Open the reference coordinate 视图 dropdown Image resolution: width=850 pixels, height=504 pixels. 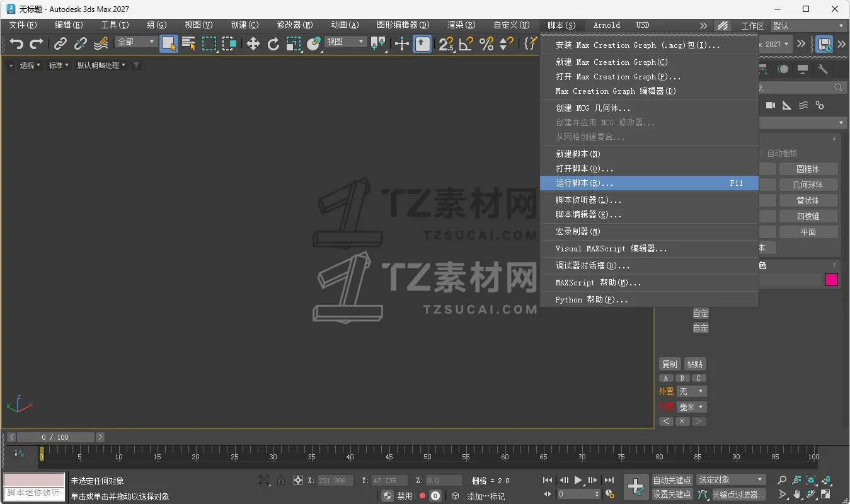345,42
